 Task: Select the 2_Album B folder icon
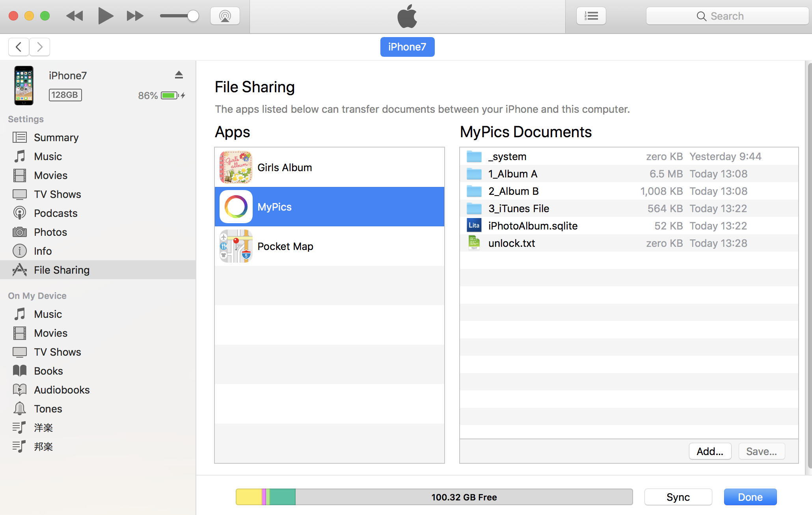(x=474, y=191)
